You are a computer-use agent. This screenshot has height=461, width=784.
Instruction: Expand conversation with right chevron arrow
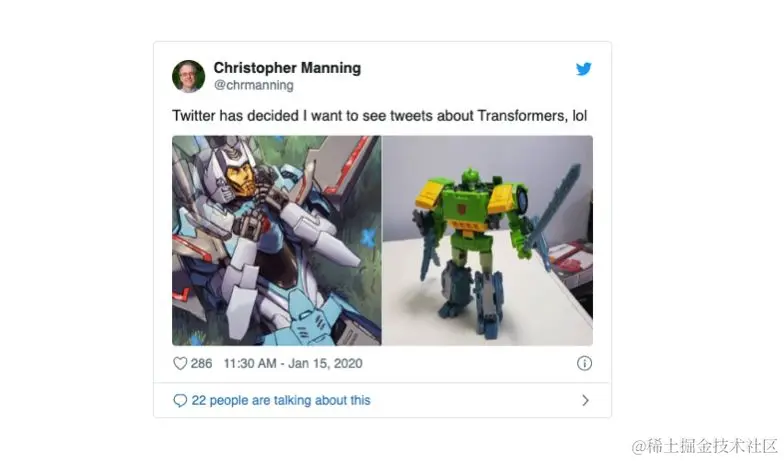[586, 400]
